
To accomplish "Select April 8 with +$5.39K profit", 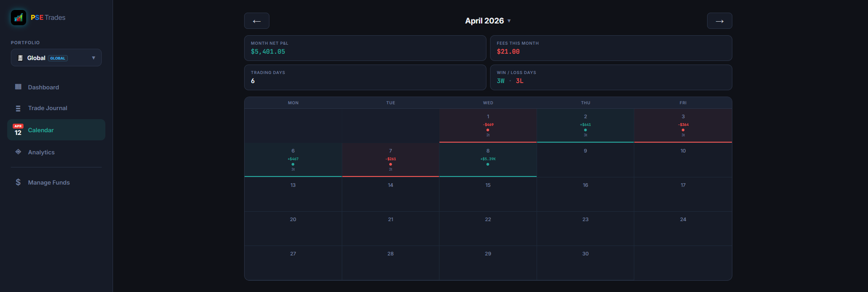I will point(488,160).
